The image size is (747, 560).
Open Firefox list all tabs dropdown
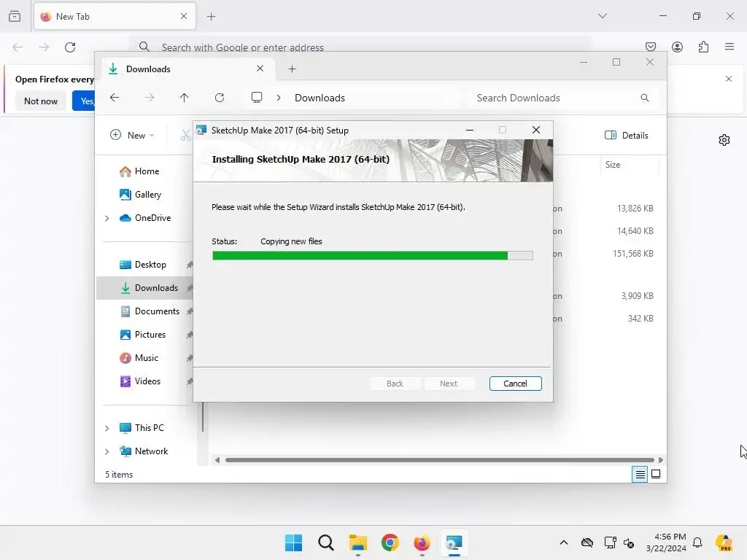602,16
